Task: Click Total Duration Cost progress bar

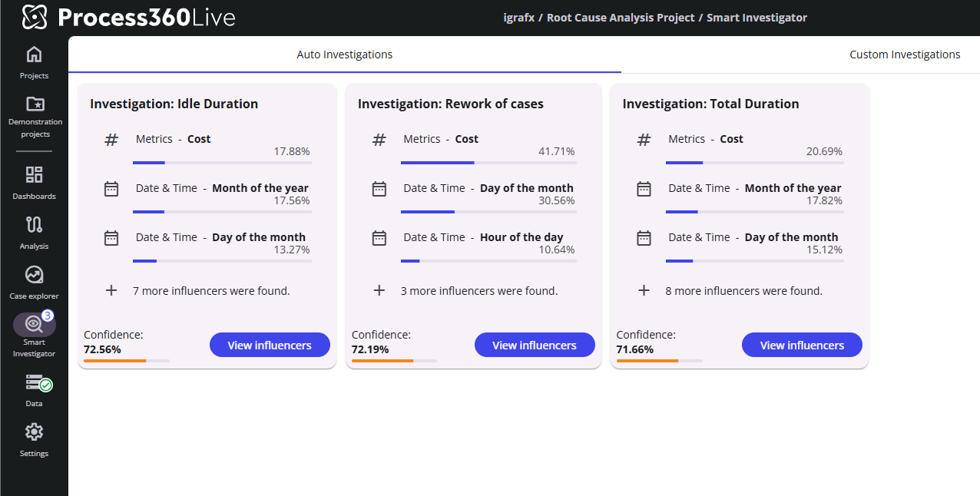Action: 755,163
